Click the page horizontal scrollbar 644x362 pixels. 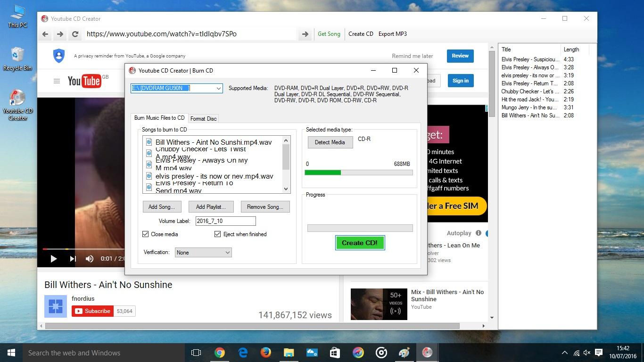(252, 326)
